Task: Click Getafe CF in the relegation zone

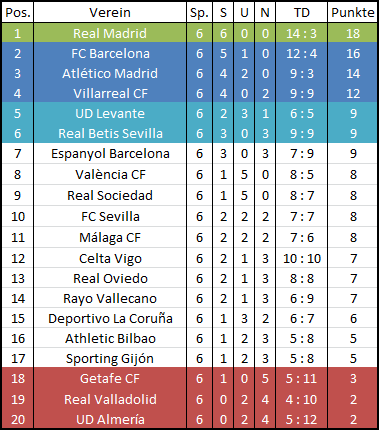Action: pos(110,379)
